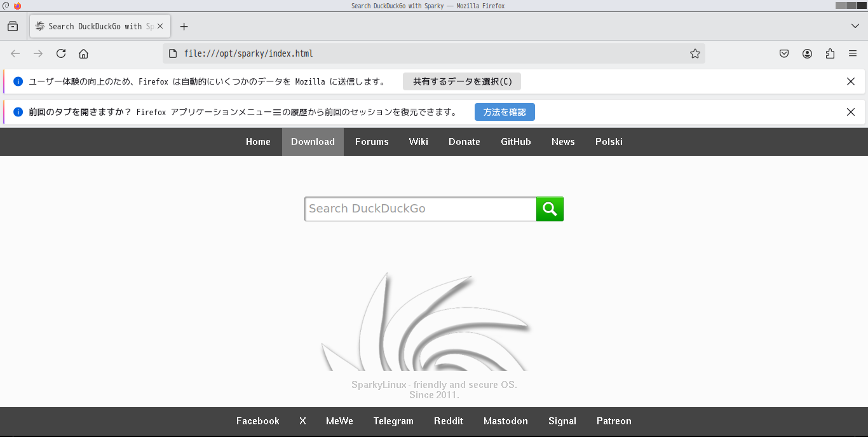Open the News nav item

pyautogui.click(x=563, y=142)
